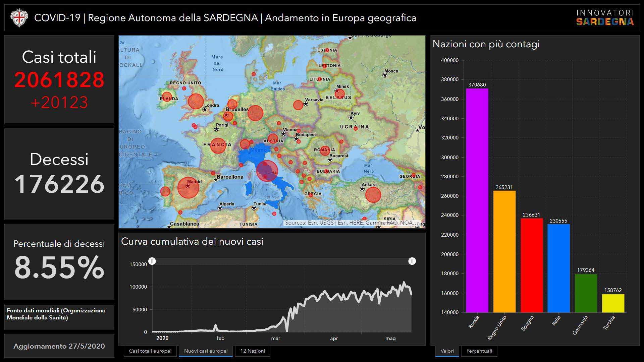Click the red circle over Ireland

(x=167, y=97)
